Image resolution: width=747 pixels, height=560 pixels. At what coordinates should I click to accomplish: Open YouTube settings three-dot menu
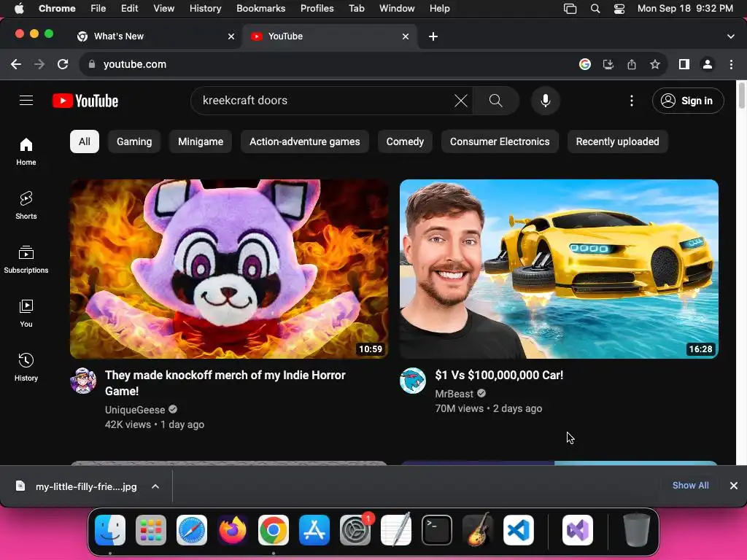click(632, 101)
